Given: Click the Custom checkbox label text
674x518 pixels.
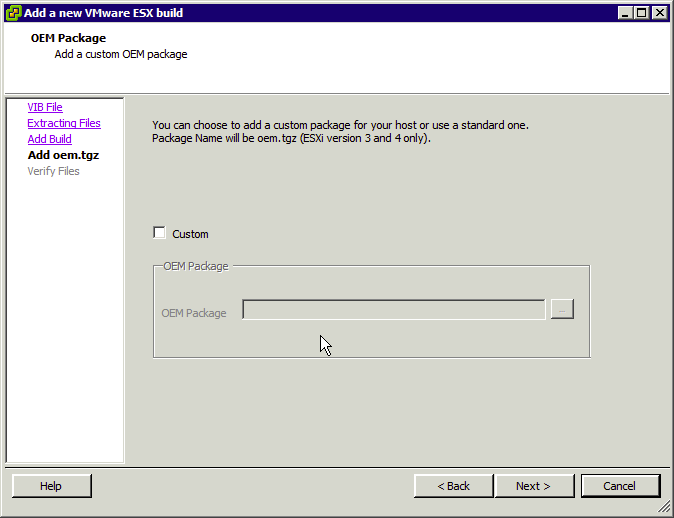Looking at the screenshot, I should coord(190,234).
